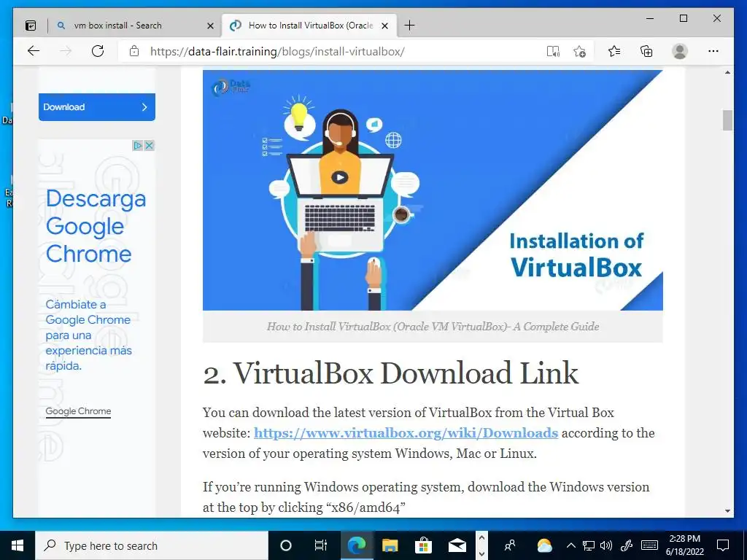The image size is (747, 560).
Task: Show hidden system tray icons chevron
Action: (x=571, y=545)
